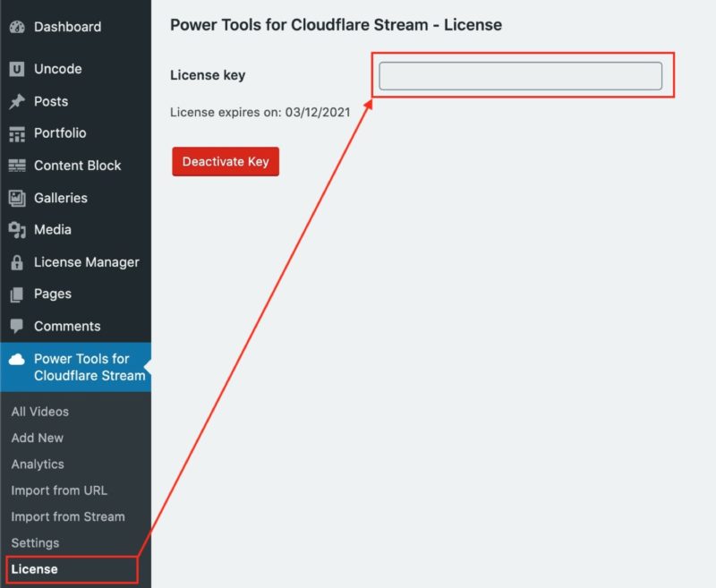Select Add New in the submenu
716x588 pixels.
[37, 438]
